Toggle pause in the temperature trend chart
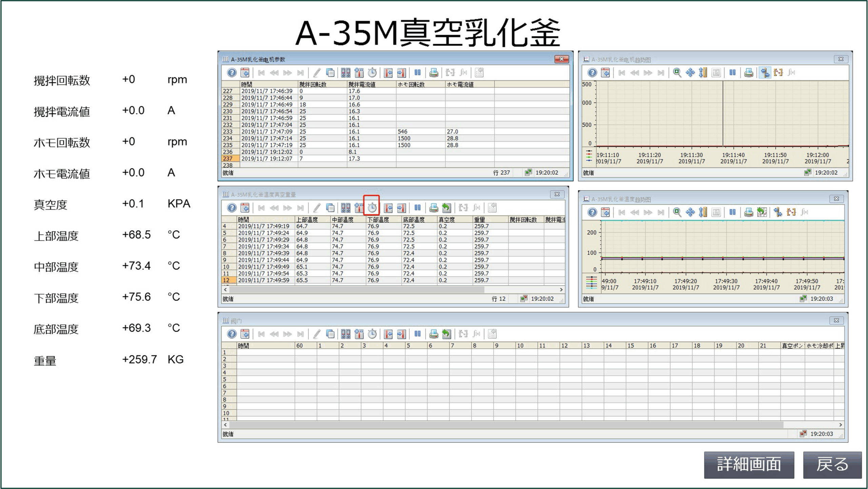This screenshot has width=868, height=489. [732, 212]
